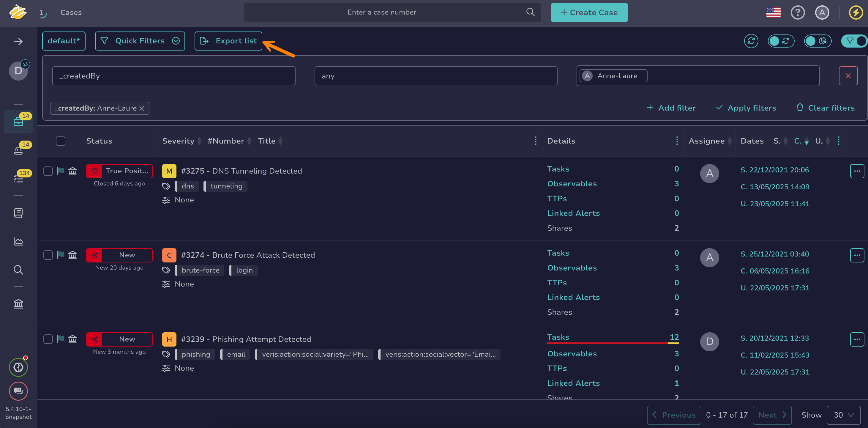
Task: Click the Cases breadcrumb label
Action: 71,12
